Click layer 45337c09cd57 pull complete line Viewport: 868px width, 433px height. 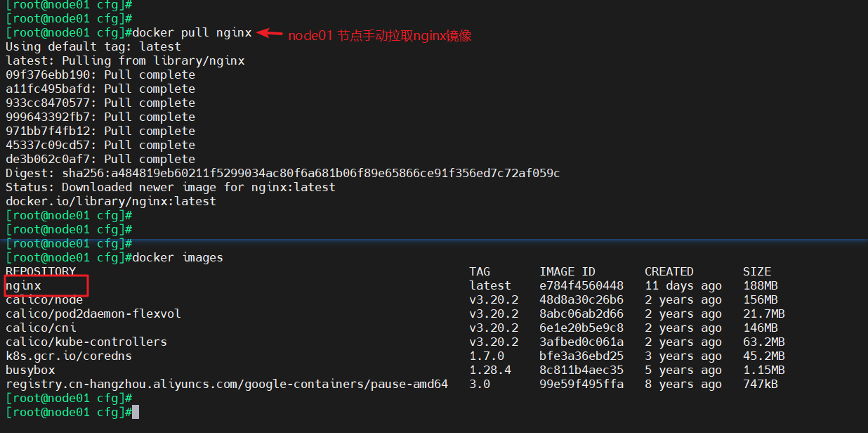click(100, 145)
